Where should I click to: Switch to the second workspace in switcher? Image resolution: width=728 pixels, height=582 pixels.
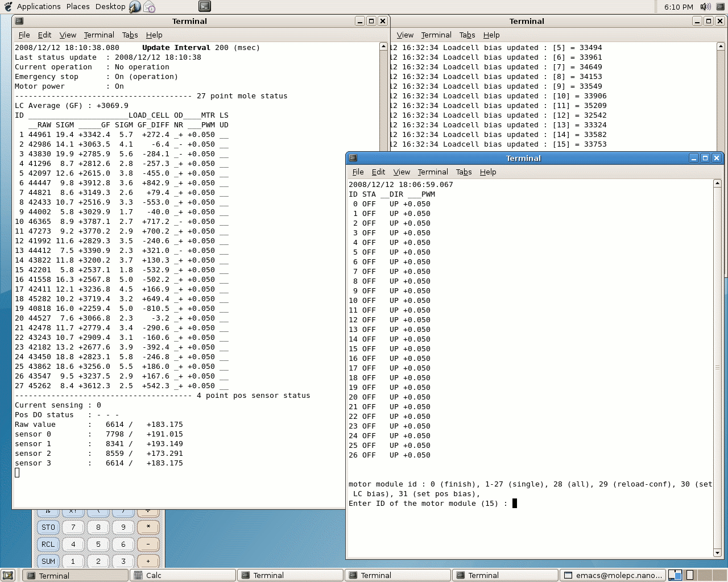coord(690,575)
